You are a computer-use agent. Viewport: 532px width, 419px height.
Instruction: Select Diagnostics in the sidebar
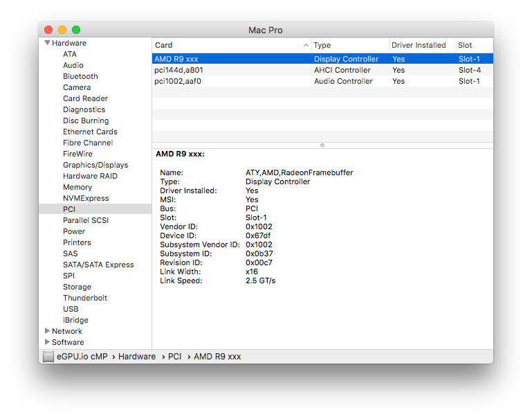pyautogui.click(x=84, y=109)
